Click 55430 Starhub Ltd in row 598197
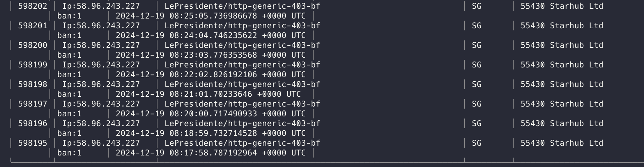 click(562, 104)
